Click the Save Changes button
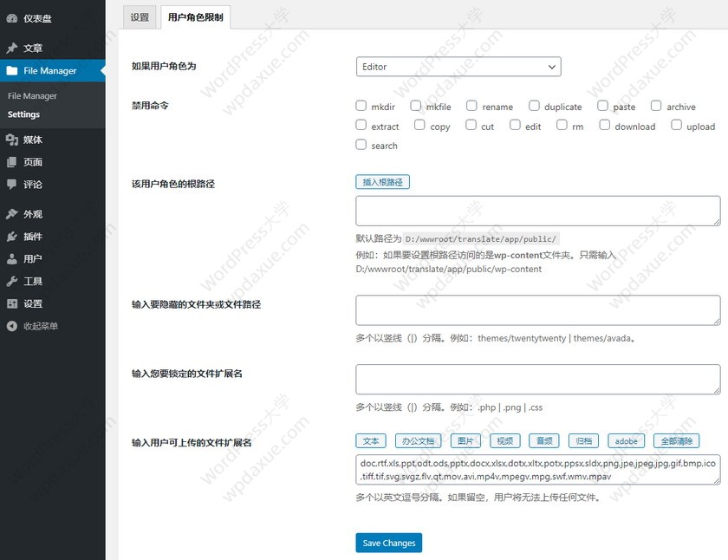The width and height of the screenshot is (728, 560). (389, 543)
